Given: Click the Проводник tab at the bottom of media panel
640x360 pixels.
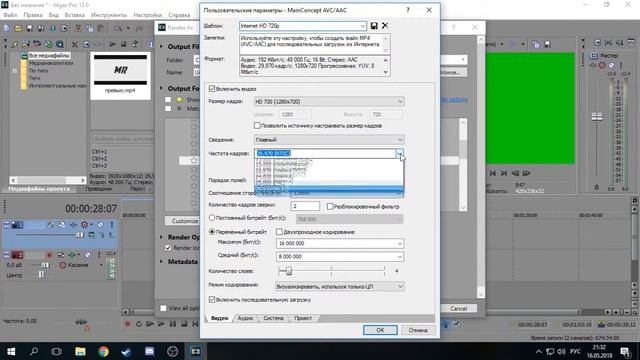Looking at the screenshot, I should point(99,189).
